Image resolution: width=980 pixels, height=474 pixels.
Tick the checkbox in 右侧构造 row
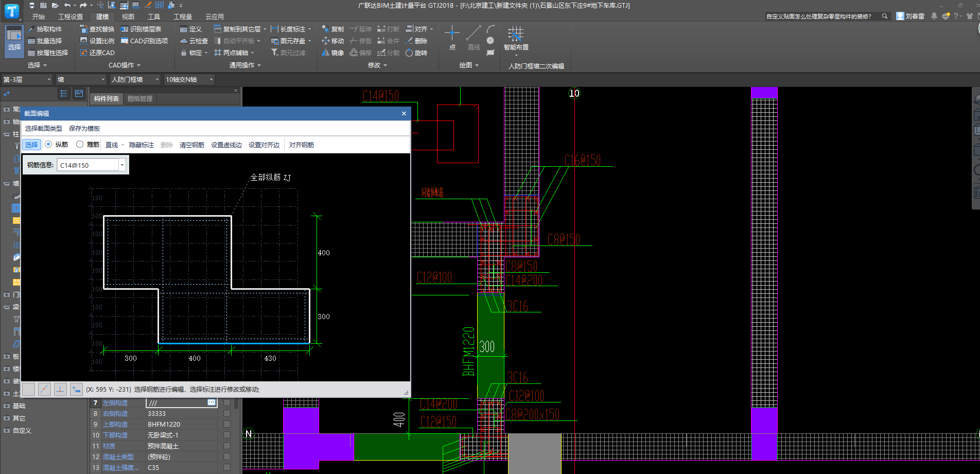coord(227,413)
